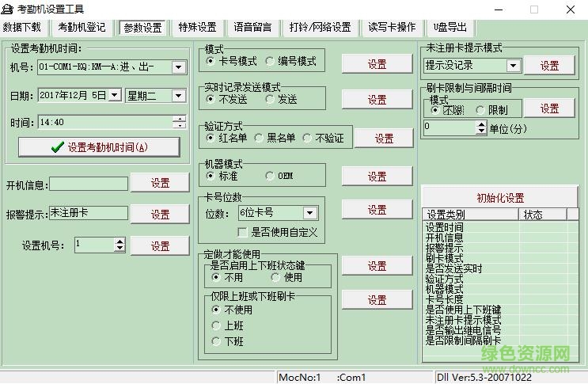Click 设置 button beside 设置机号
The width and height of the screenshot is (588, 384).
click(x=160, y=246)
